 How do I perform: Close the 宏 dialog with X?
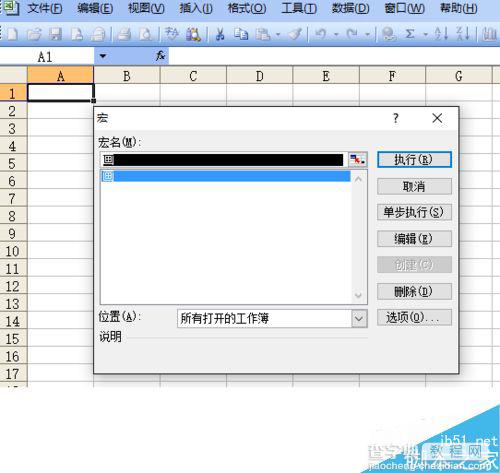437,118
